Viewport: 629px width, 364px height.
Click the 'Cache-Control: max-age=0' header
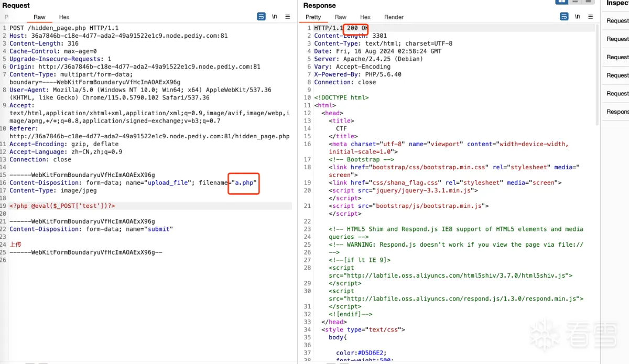pos(53,51)
